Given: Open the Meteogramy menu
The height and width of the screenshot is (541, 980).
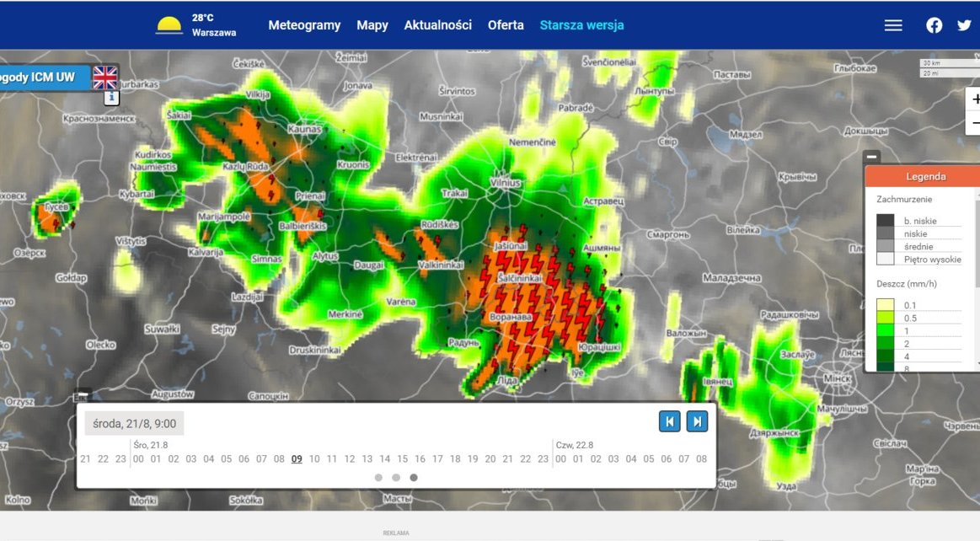Looking at the screenshot, I should [x=304, y=25].
